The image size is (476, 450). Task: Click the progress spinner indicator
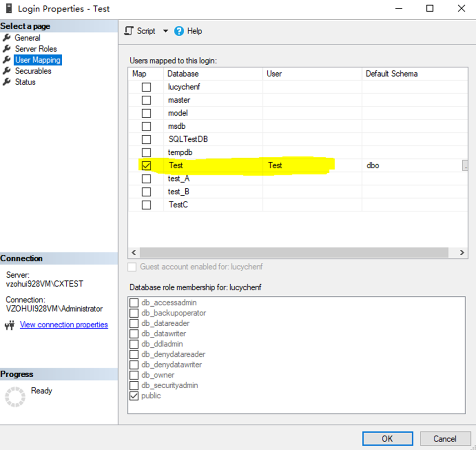(15, 397)
